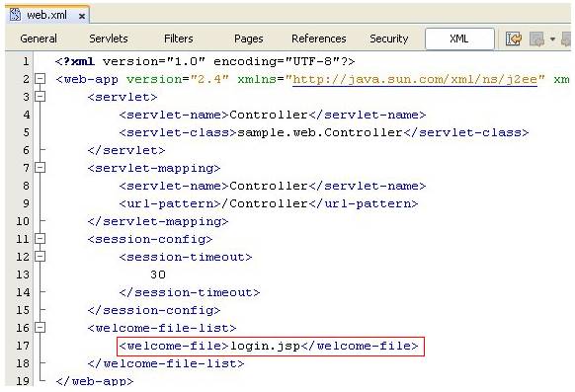Screen dimensions: 575x392
Task: Click the <session-timeout> tag on line 12
Action: click(x=186, y=257)
